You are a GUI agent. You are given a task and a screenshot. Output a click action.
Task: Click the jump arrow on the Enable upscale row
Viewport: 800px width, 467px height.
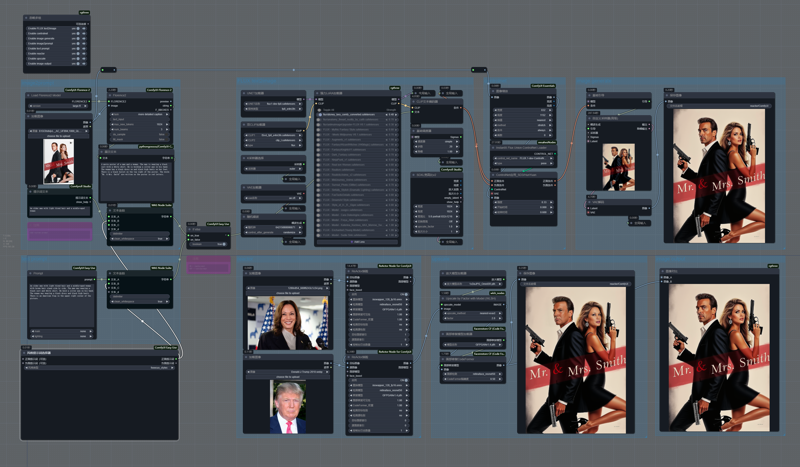(84, 59)
